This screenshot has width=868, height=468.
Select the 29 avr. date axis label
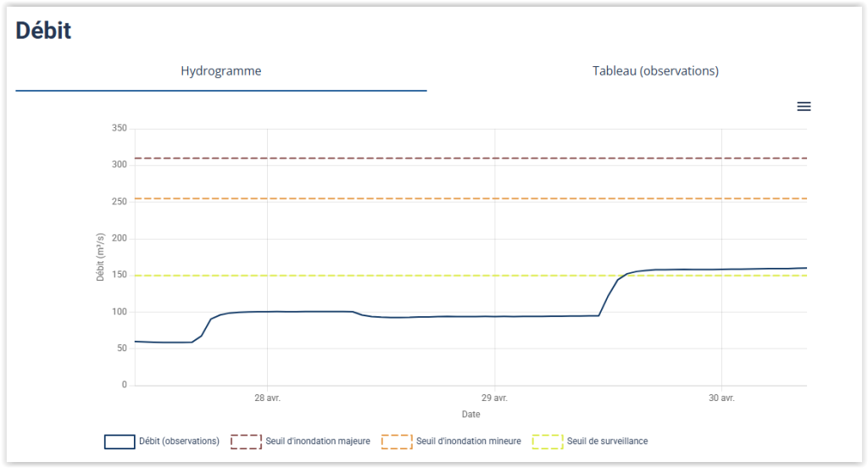pyautogui.click(x=494, y=398)
